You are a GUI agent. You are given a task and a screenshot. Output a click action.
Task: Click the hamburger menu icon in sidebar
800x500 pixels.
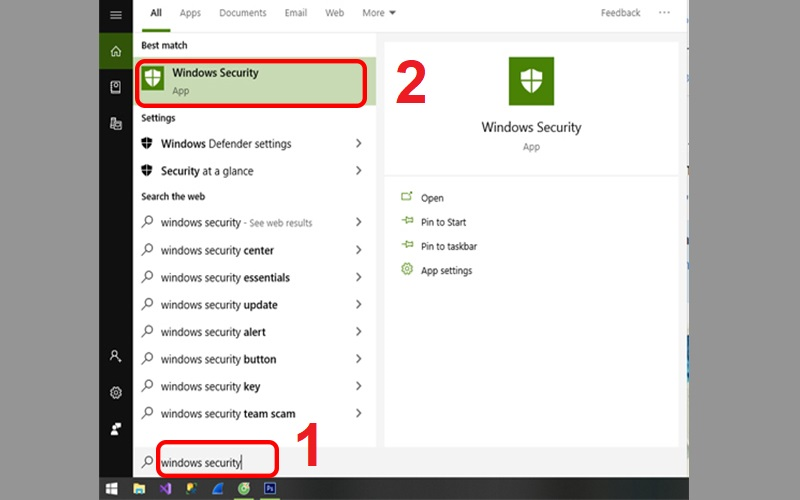pos(116,15)
